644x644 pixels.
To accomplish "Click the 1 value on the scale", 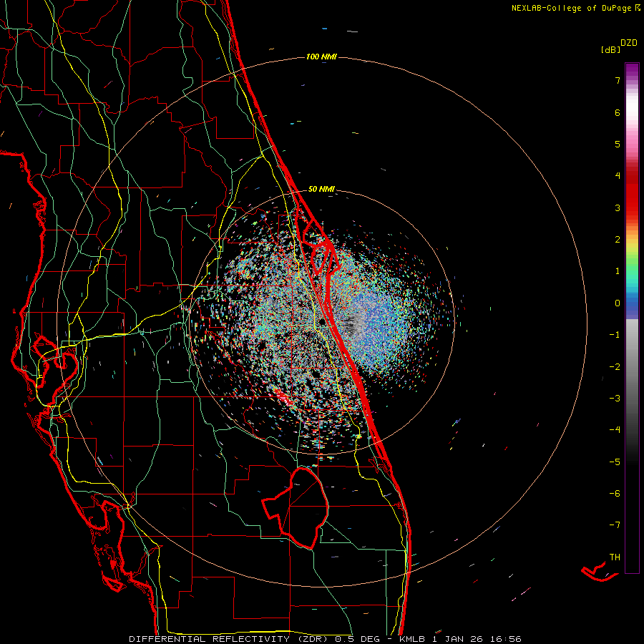I will click(618, 271).
